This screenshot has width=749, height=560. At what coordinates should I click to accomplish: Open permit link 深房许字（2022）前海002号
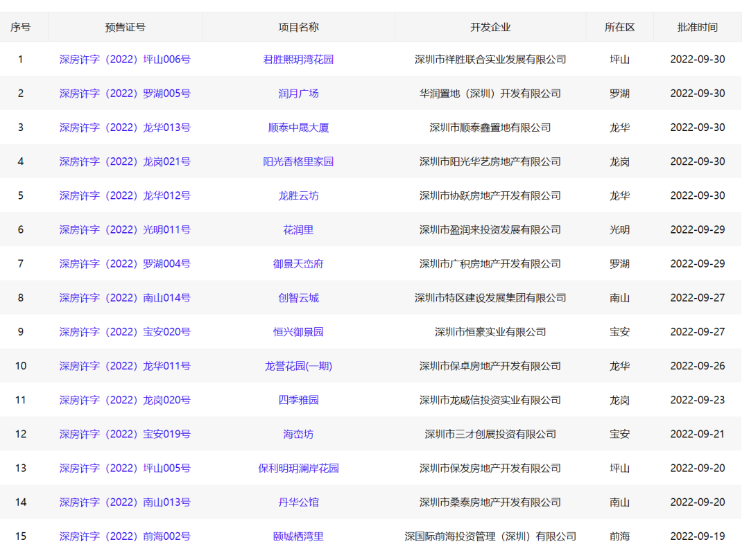(x=125, y=536)
